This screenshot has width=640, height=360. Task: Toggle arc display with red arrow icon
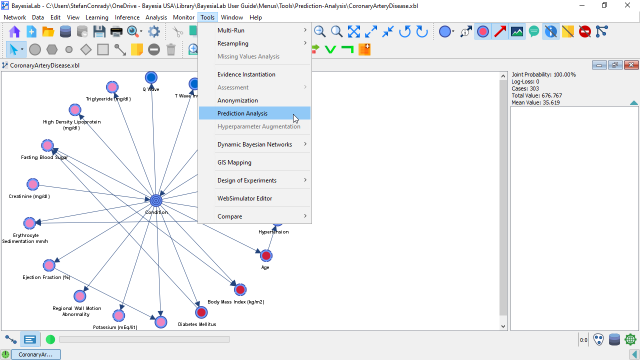(x=500, y=31)
